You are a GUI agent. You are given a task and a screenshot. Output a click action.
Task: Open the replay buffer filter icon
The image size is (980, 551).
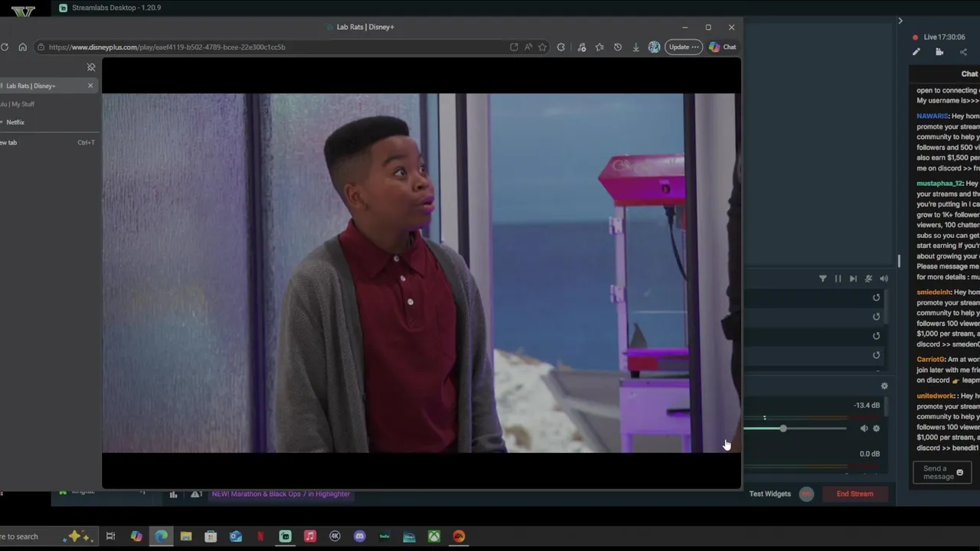(x=823, y=279)
